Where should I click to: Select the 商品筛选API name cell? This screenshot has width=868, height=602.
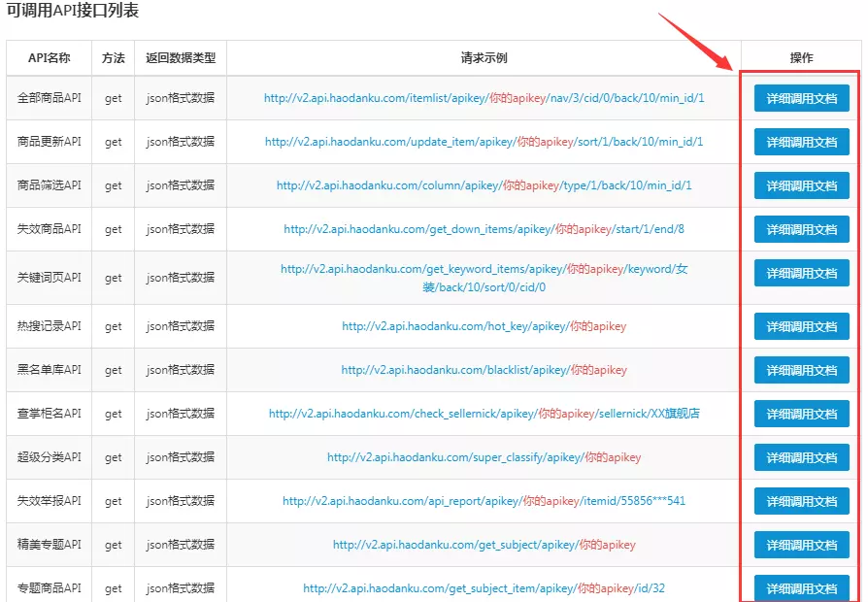tap(50, 185)
